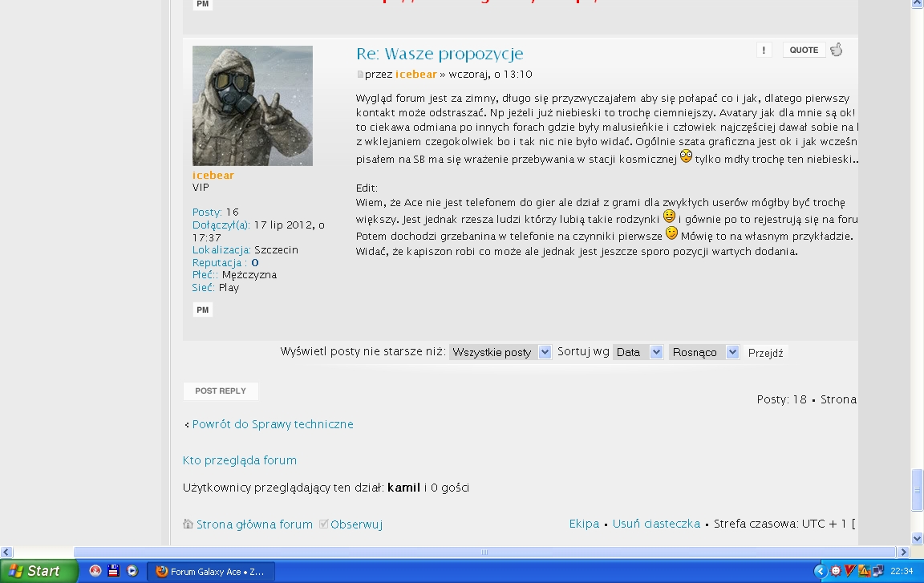The width and height of the screenshot is (924, 583).
Task: Click Sieć: Play text
Action: click(x=216, y=287)
